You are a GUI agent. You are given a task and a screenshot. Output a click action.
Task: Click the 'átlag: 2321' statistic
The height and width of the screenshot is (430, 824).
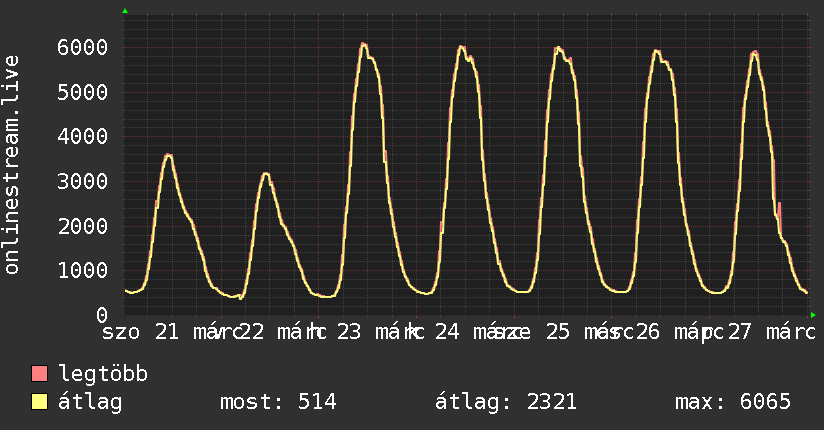coord(506,402)
